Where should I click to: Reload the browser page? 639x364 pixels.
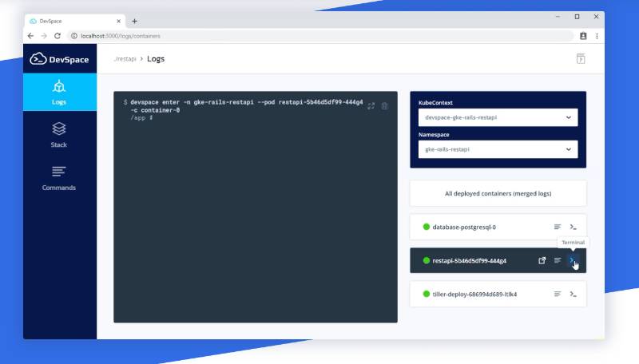tap(58, 36)
